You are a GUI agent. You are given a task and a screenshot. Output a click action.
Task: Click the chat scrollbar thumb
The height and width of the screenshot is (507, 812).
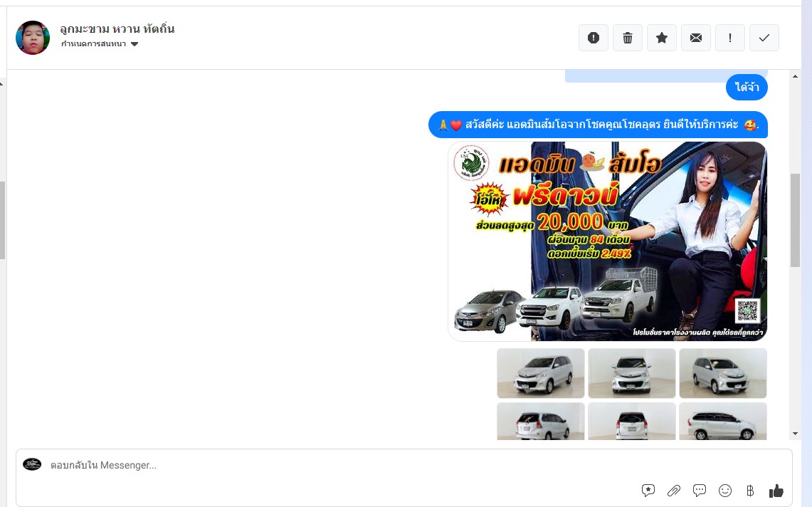click(x=795, y=220)
